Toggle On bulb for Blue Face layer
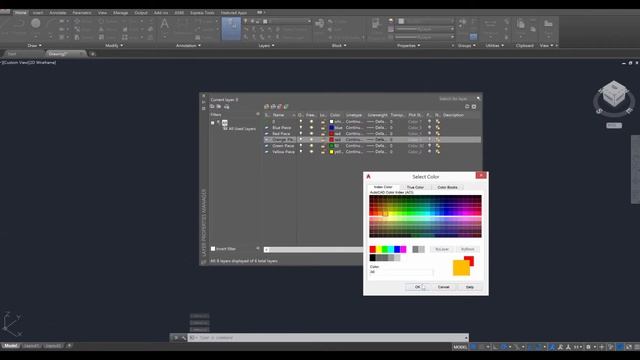640x360 pixels. click(x=301, y=127)
